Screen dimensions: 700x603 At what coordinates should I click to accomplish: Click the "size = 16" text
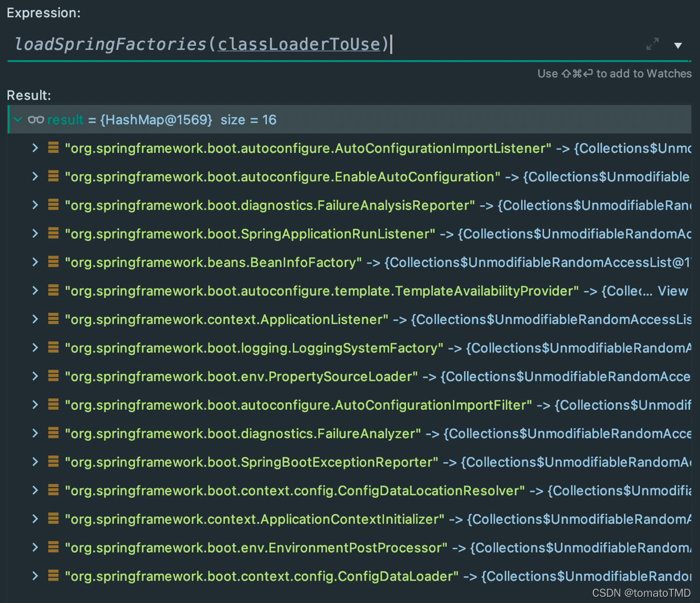click(x=249, y=120)
